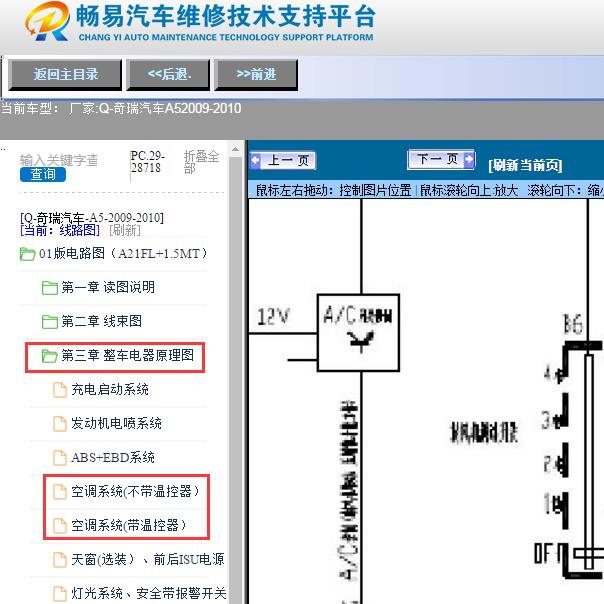Click PC:29-28718 text
Image resolution: width=604 pixels, height=604 pixels.
coord(148,162)
